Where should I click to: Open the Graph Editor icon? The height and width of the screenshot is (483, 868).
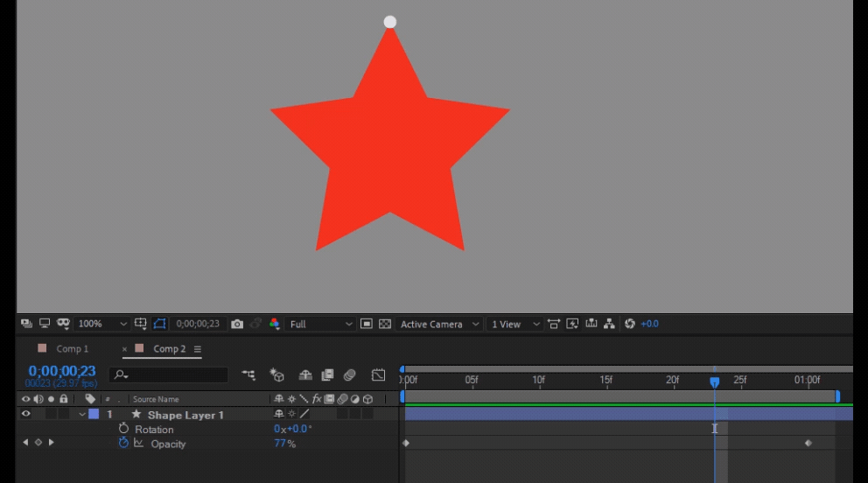point(378,375)
